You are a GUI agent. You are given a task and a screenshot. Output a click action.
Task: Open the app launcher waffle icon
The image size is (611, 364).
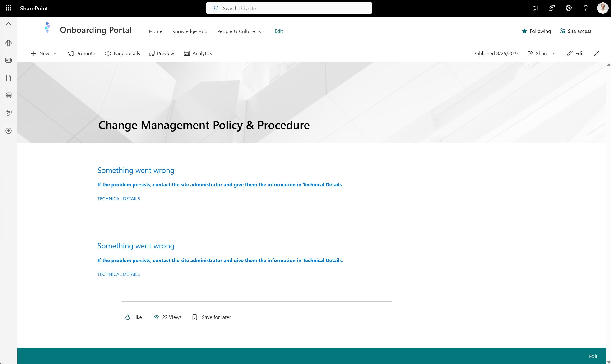[9, 8]
